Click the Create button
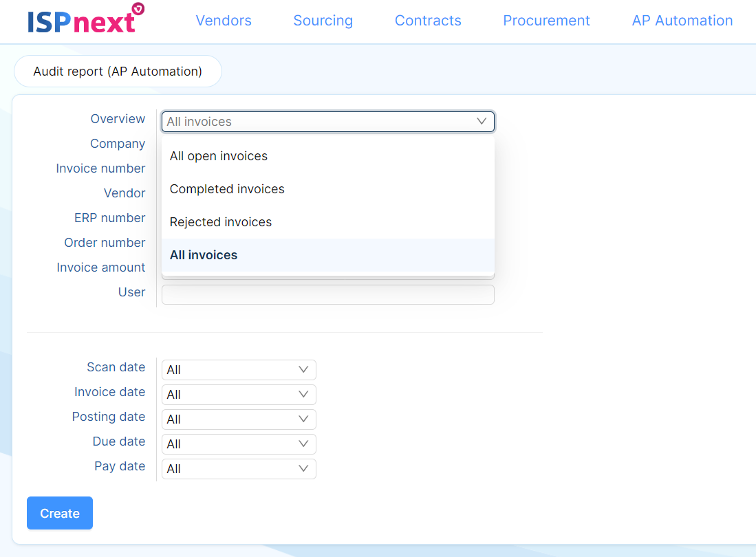Image resolution: width=756 pixels, height=557 pixels. tap(60, 513)
